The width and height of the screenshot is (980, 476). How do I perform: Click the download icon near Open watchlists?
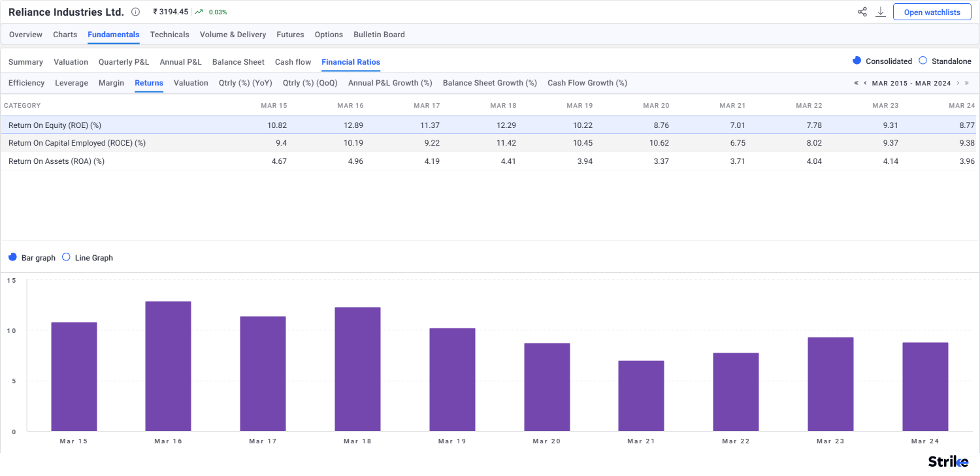click(x=881, y=12)
